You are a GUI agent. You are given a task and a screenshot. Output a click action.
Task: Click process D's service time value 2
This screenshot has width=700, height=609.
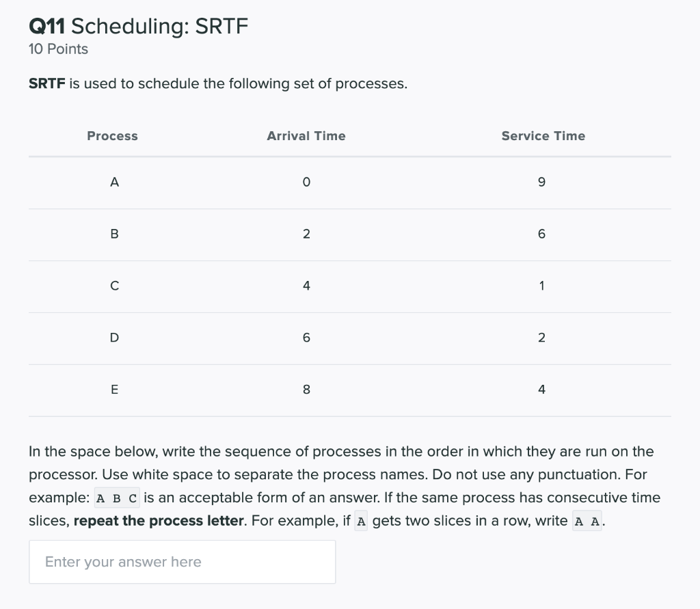click(541, 338)
